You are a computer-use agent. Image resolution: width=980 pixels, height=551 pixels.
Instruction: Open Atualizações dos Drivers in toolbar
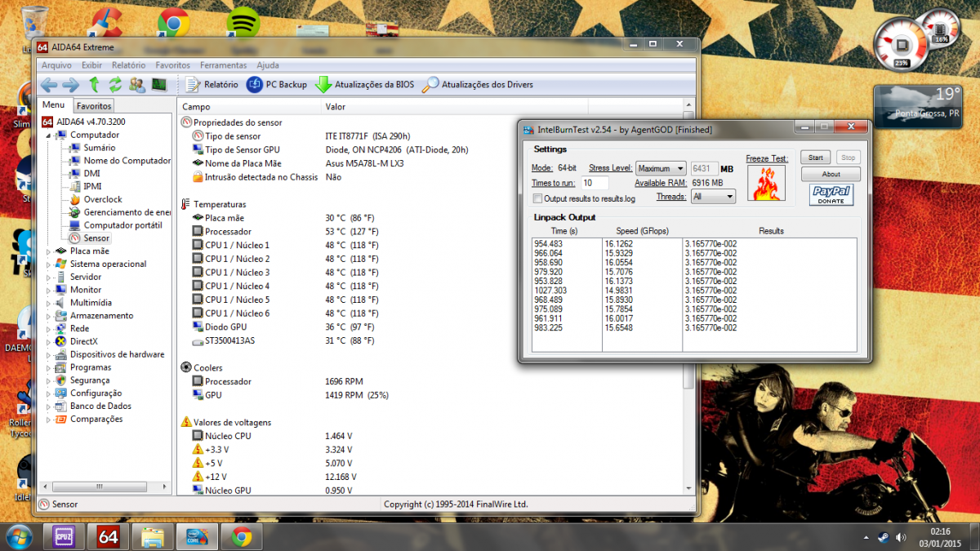pos(478,84)
